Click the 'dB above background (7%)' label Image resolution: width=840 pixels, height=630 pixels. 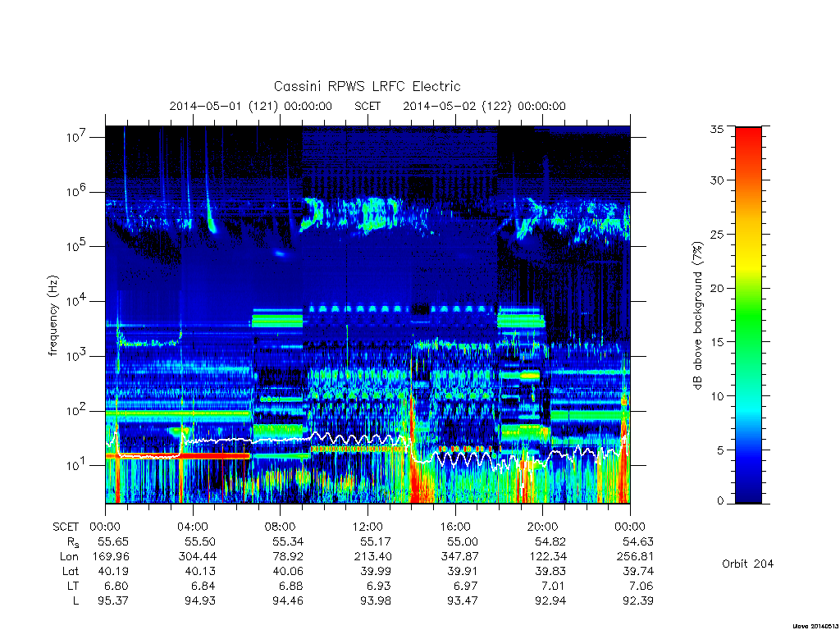pos(697,316)
